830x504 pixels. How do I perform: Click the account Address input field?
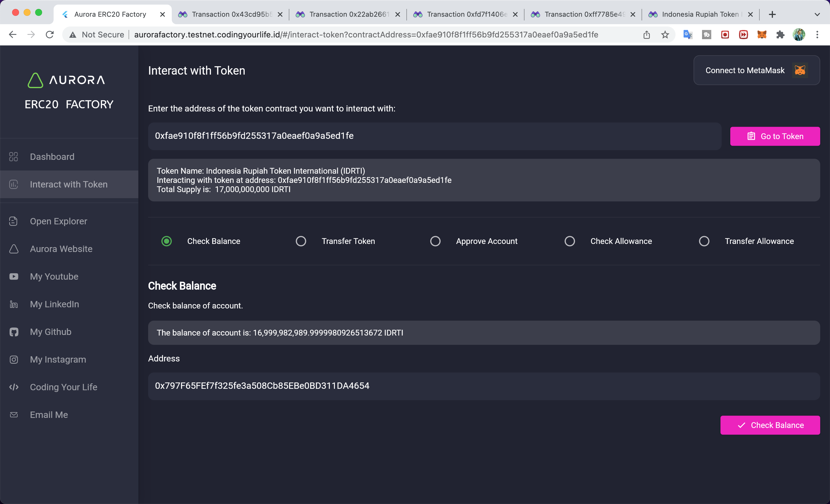(x=484, y=386)
